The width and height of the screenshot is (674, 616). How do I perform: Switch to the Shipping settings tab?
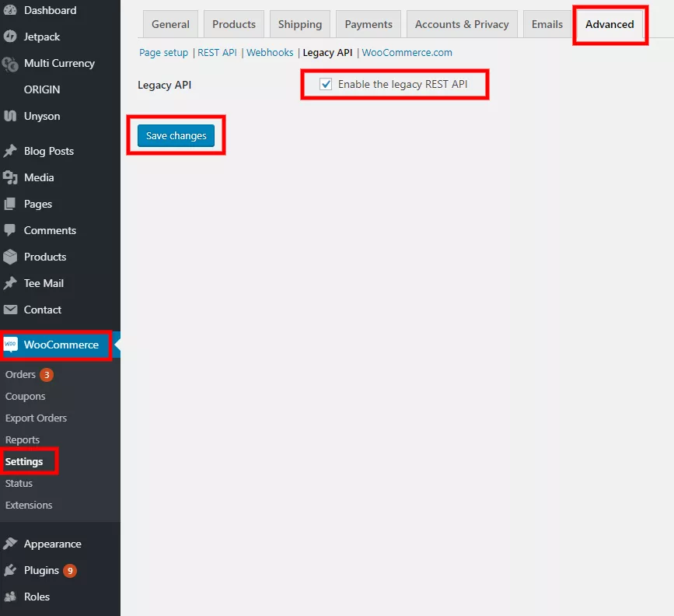[x=299, y=25]
